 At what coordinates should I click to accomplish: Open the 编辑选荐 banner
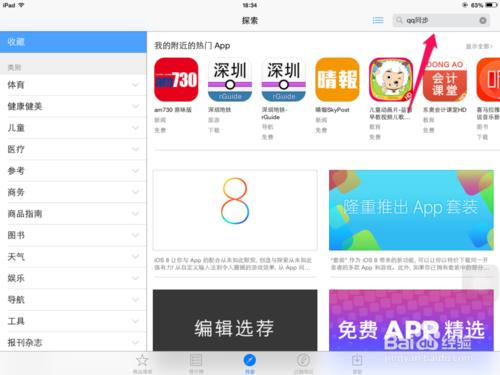pyautogui.click(x=235, y=320)
